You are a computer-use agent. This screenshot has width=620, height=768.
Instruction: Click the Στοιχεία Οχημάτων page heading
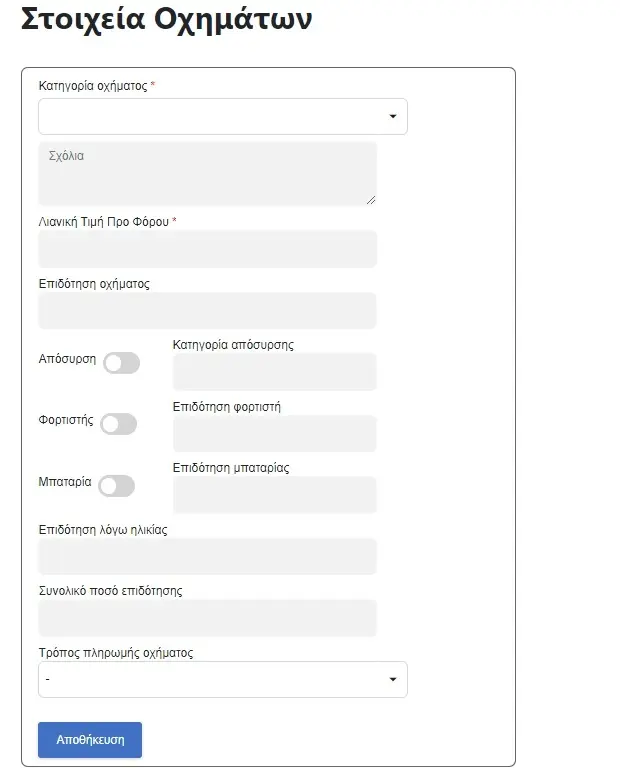point(166,20)
